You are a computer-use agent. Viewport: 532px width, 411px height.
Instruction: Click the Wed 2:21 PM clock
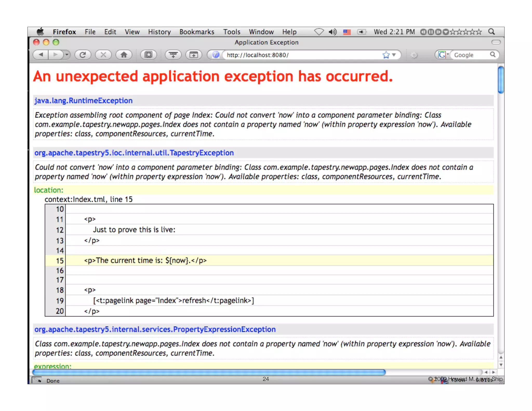[x=394, y=32]
